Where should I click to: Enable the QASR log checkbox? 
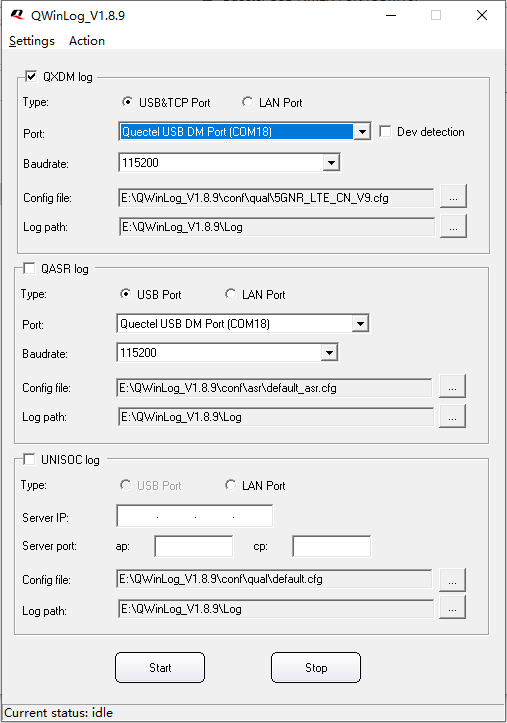click(x=29, y=268)
